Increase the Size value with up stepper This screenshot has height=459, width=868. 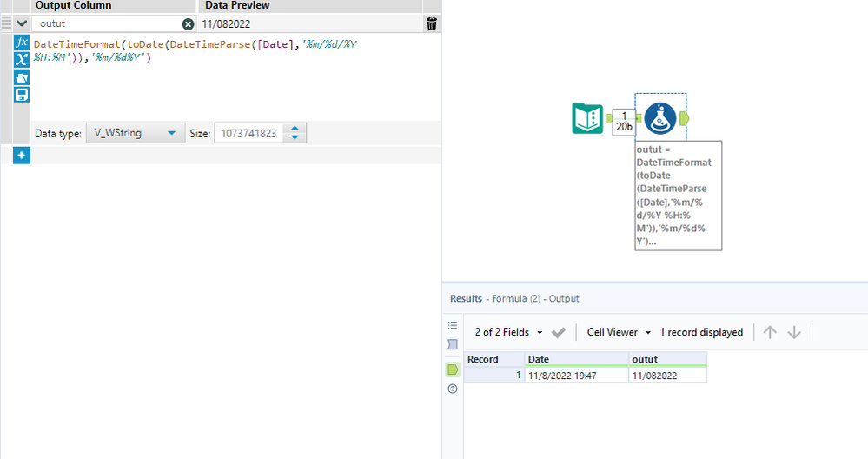295,129
